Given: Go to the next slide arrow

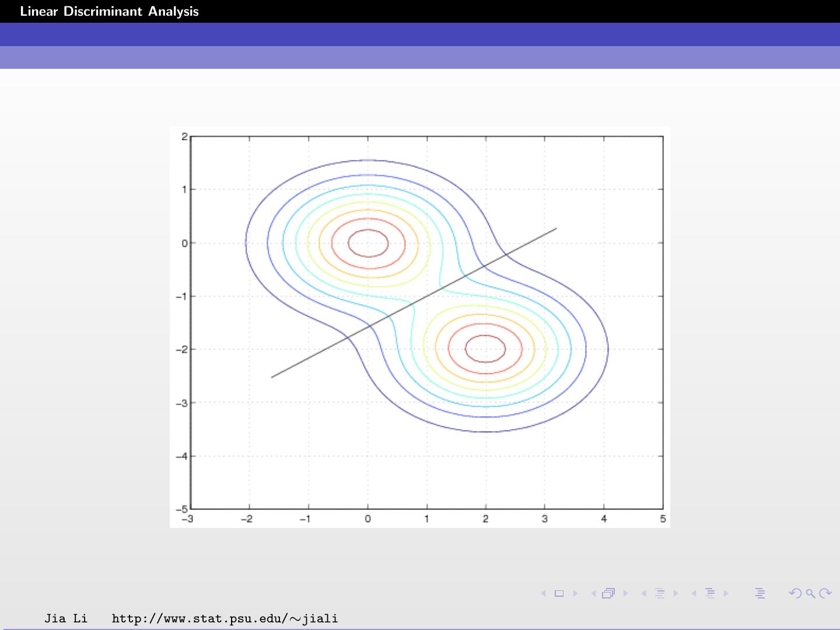Looking at the screenshot, I should tap(576, 593).
